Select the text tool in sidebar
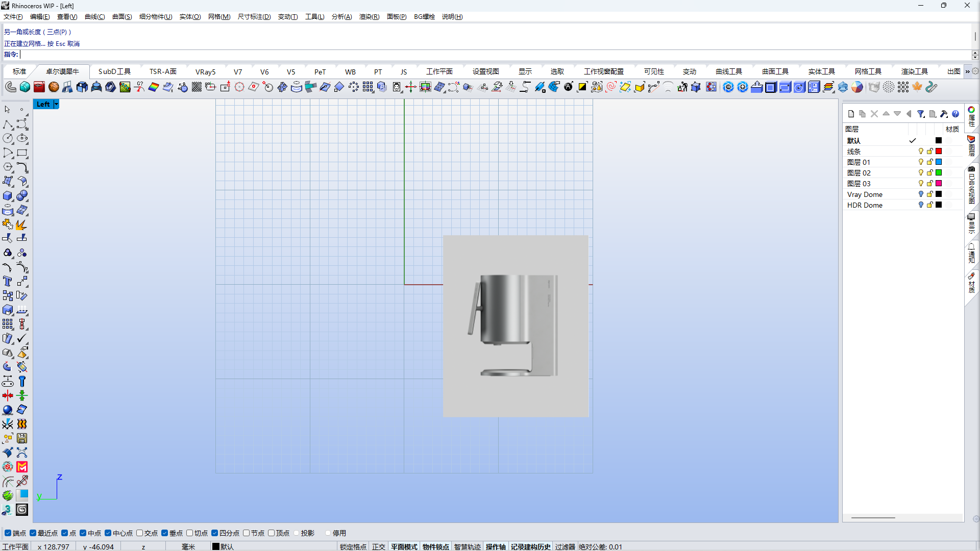This screenshot has height=551, width=980. pos(8,281)
